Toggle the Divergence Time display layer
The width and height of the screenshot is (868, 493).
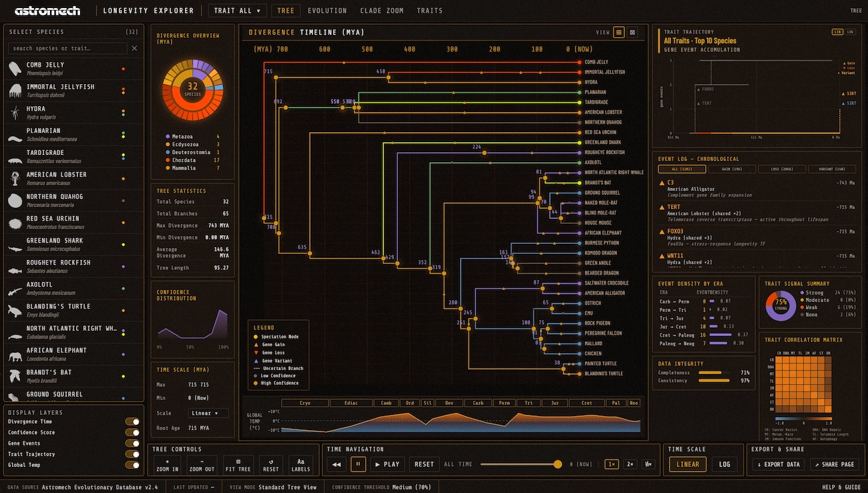132,422
